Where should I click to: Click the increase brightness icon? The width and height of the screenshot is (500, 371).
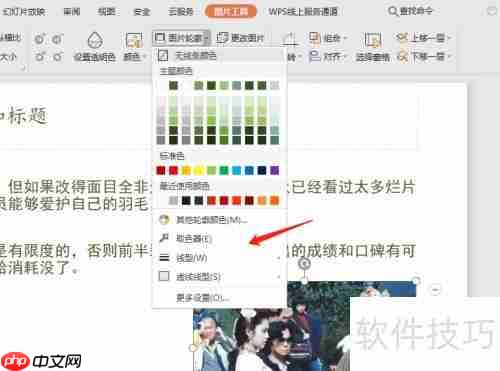(40, 57)
